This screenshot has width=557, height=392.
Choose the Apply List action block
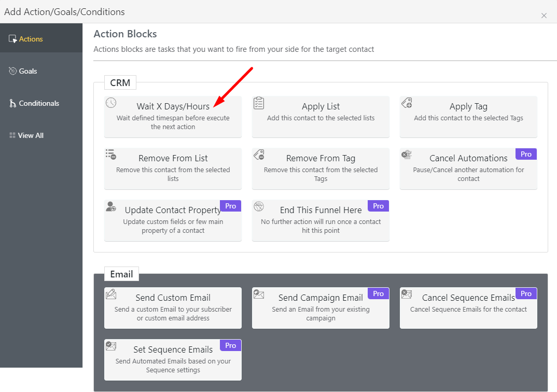pos(321,117)
